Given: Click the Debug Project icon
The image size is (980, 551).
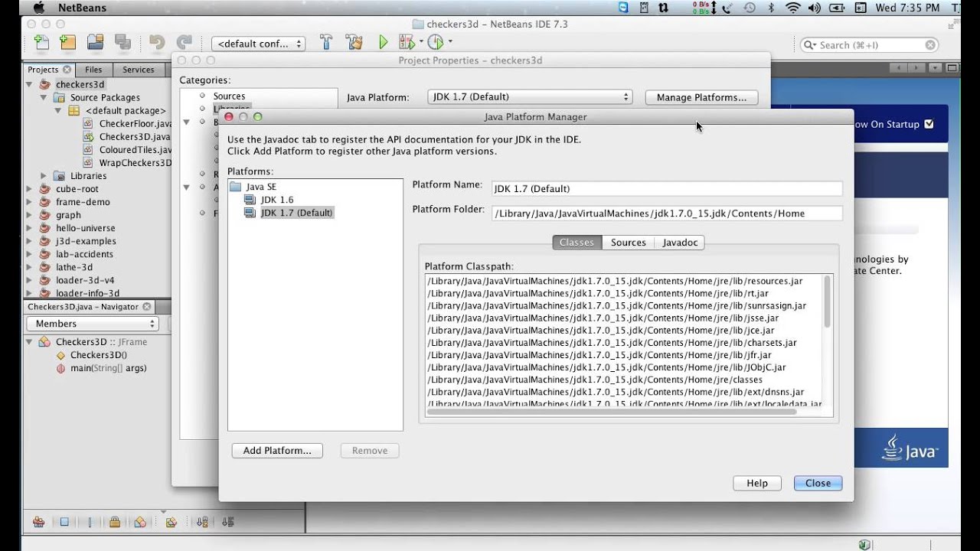Looking at the screenshot, I should (406, 43).
